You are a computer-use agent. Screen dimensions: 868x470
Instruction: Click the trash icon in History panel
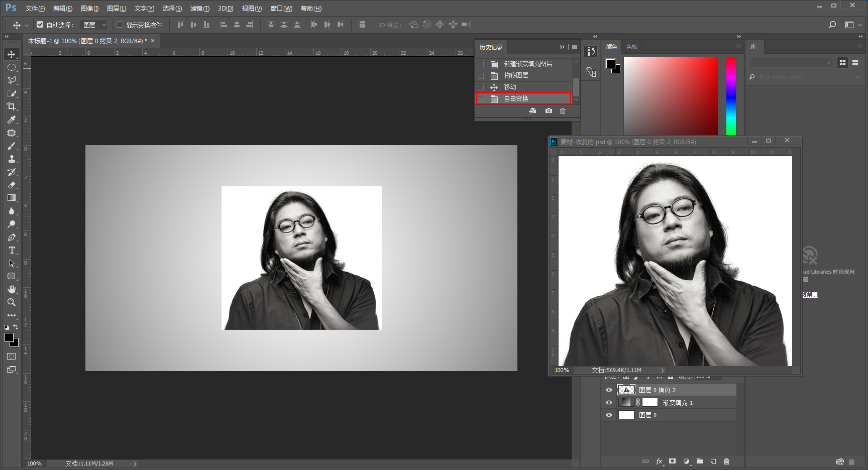563,111
